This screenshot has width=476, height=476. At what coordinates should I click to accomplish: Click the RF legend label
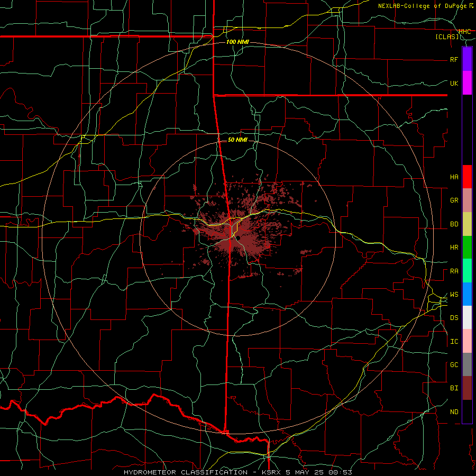[454, 59]
